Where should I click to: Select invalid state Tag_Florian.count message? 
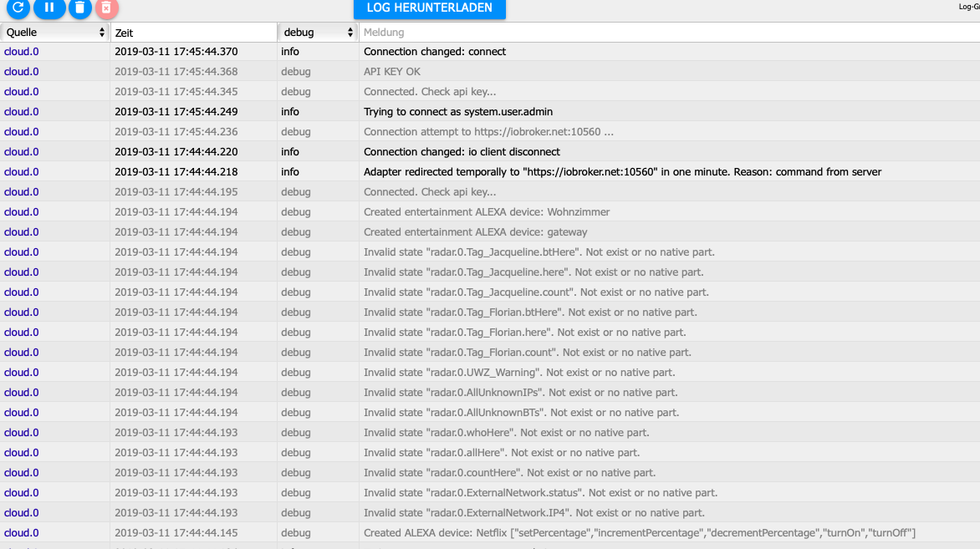(528, 353)
